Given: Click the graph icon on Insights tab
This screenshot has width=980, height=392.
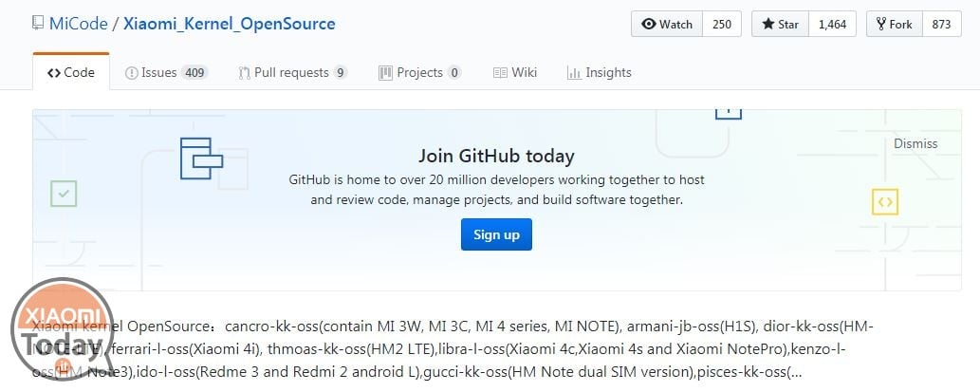Looking at the screenshot, I should coord(574,73).
